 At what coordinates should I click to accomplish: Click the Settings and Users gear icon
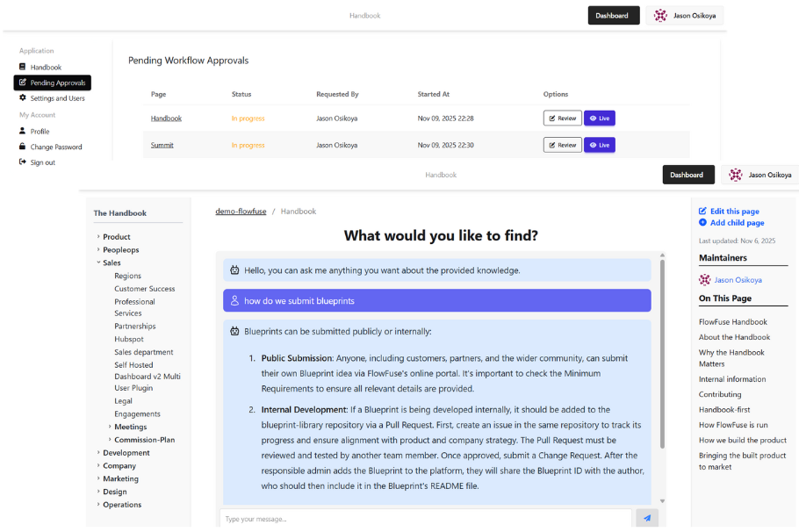[x=23, y=98]
